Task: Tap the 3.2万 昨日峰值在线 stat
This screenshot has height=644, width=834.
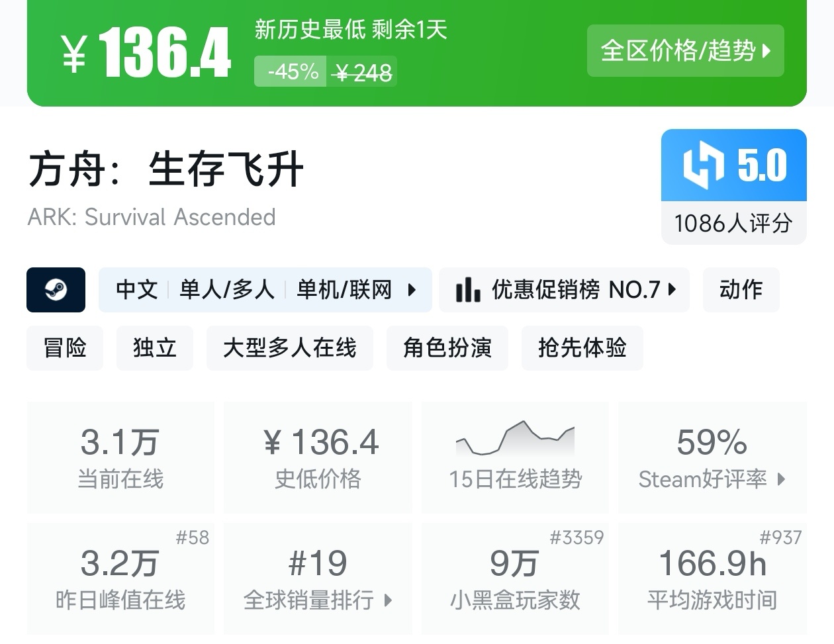Action: pos(120,579)
